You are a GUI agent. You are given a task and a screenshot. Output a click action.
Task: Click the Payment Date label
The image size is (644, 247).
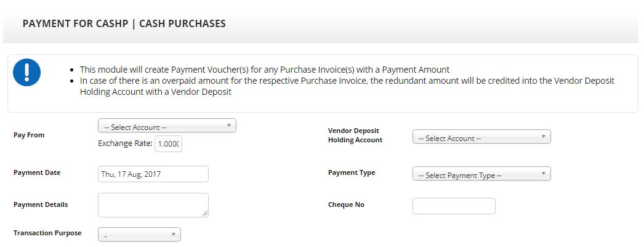37,172
